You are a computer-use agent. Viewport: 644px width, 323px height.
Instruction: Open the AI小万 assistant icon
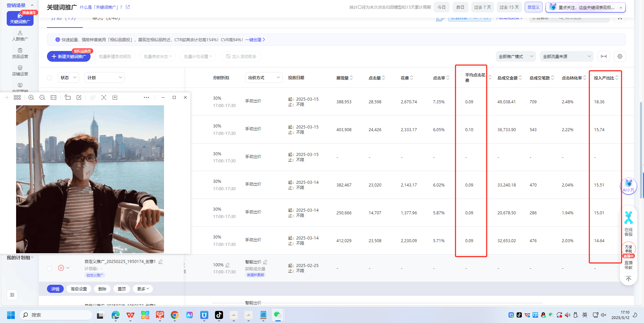coord(628,185)
